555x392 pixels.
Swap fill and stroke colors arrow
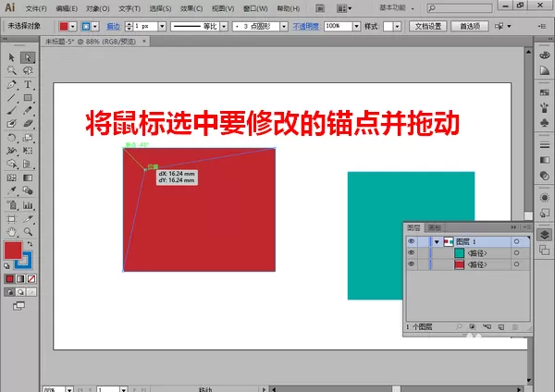pos(31,244)
